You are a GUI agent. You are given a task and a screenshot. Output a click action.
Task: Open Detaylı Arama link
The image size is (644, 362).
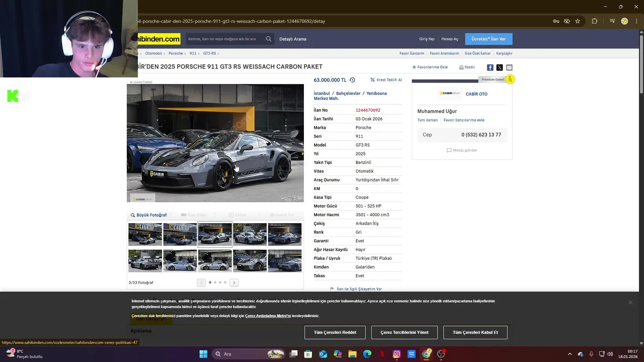[x=293, y=39]
